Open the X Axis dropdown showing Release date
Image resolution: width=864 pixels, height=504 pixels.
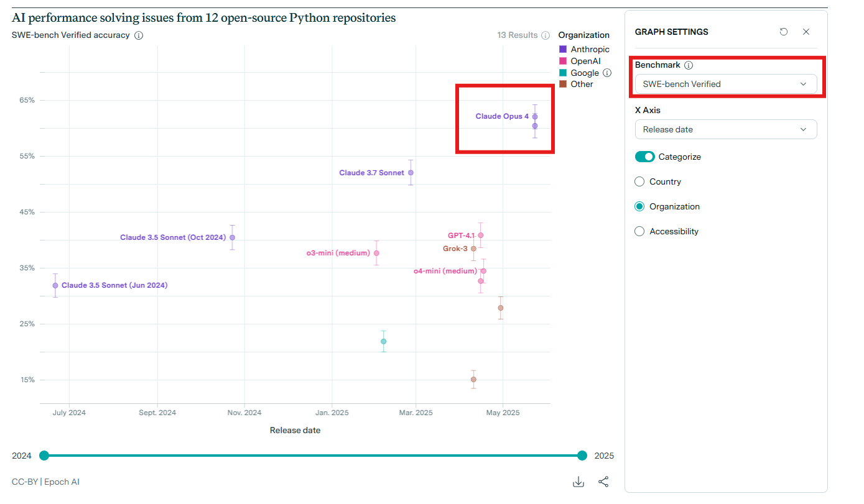click(726, 129)
